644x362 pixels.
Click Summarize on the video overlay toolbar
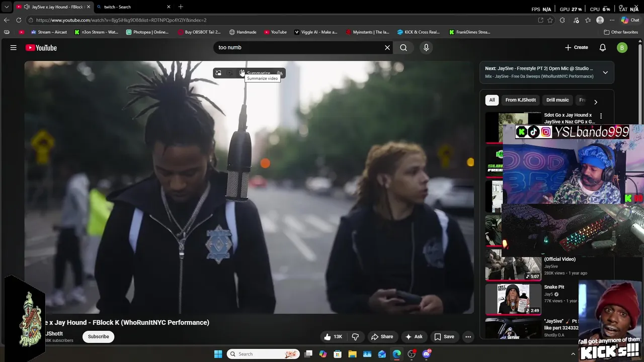click(255, 73)
